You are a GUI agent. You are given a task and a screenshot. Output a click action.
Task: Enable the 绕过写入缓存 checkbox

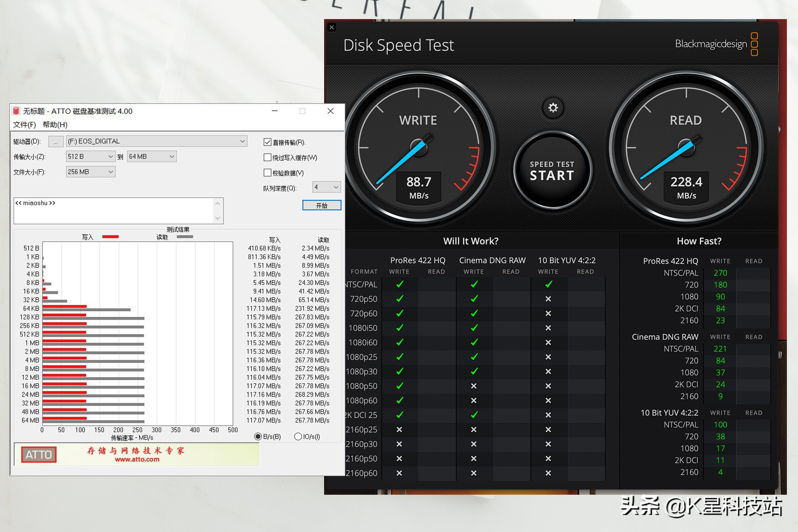tap(267, 157)
